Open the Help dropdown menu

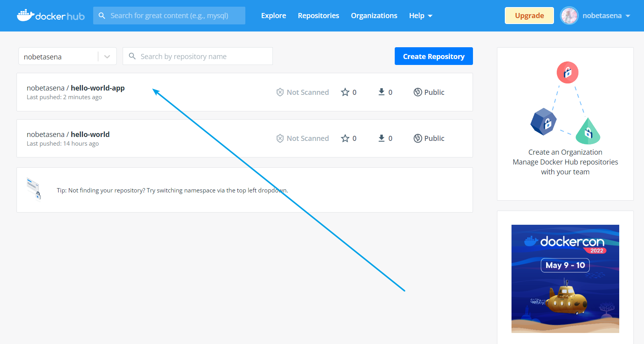(x=420, y=16)
